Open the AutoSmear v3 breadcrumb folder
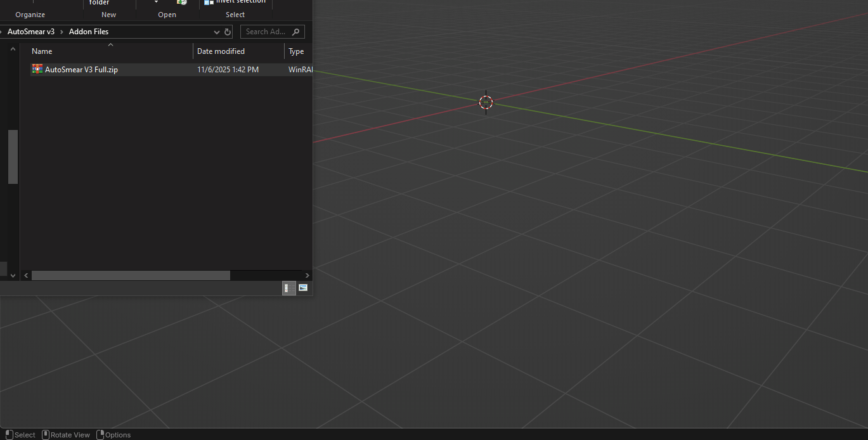 pyautogui.click(x=31, y=32)
